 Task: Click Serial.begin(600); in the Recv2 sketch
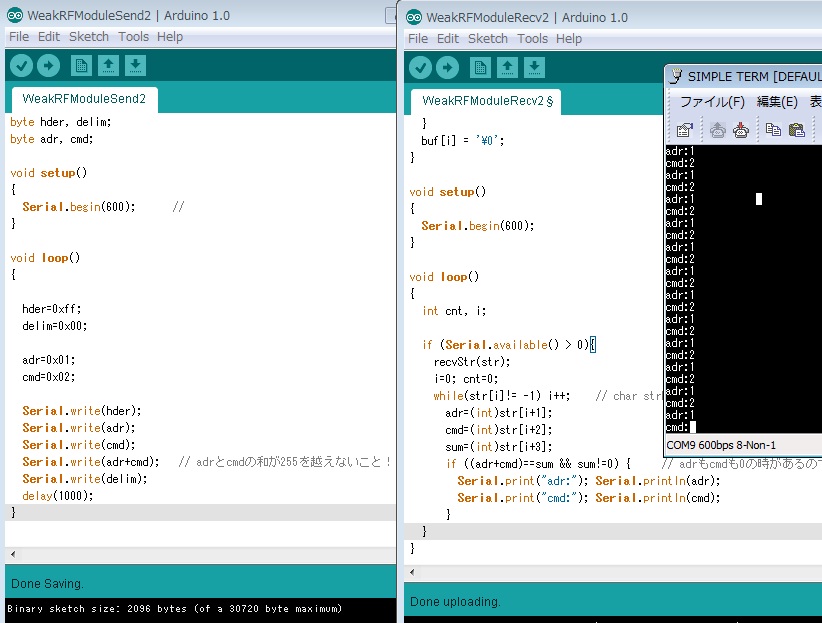click(x=478, y=226)
